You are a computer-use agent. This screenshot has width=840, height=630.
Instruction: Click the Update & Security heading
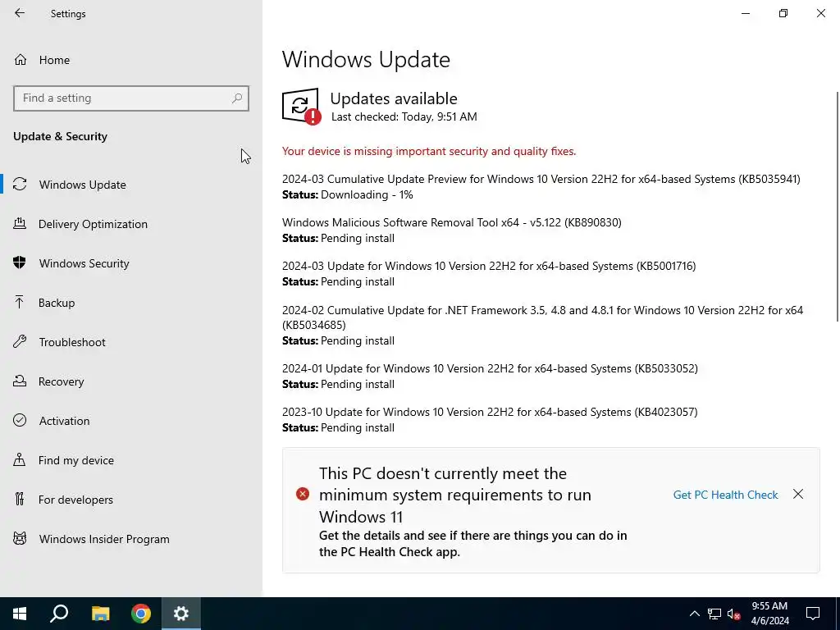[60, 136]
